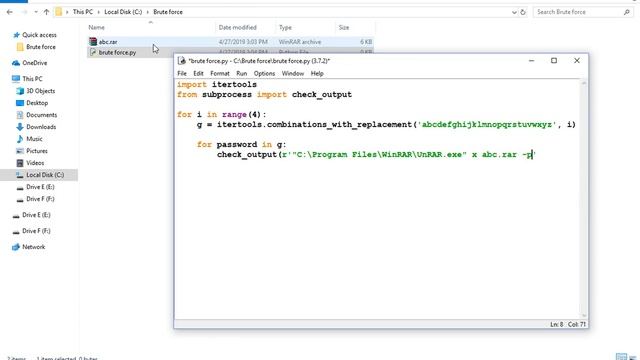
Task: Click the Music note icon in sidebar
Action: coord(20,139)
